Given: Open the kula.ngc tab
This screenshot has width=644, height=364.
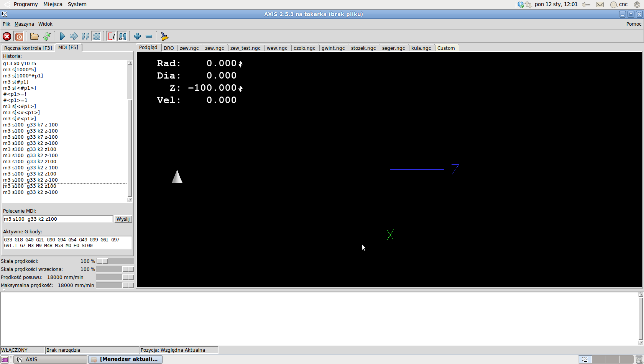Looking at the screenshot, I should 421,48.
